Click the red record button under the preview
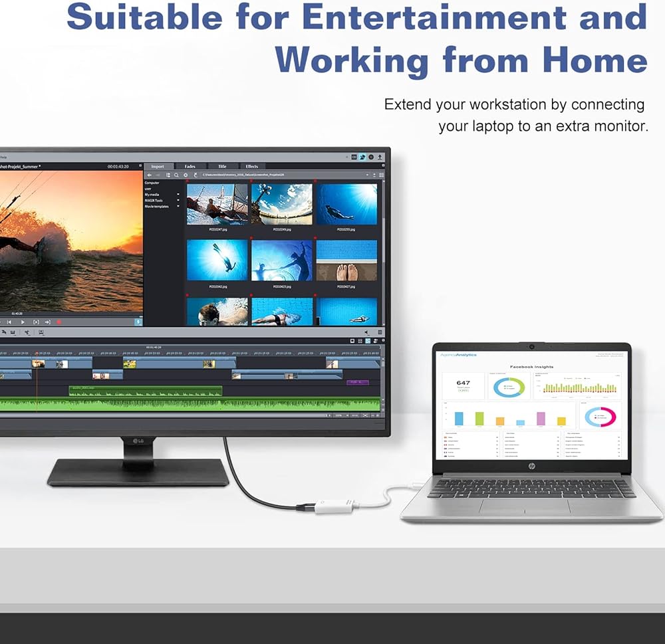 coord(59,322)
